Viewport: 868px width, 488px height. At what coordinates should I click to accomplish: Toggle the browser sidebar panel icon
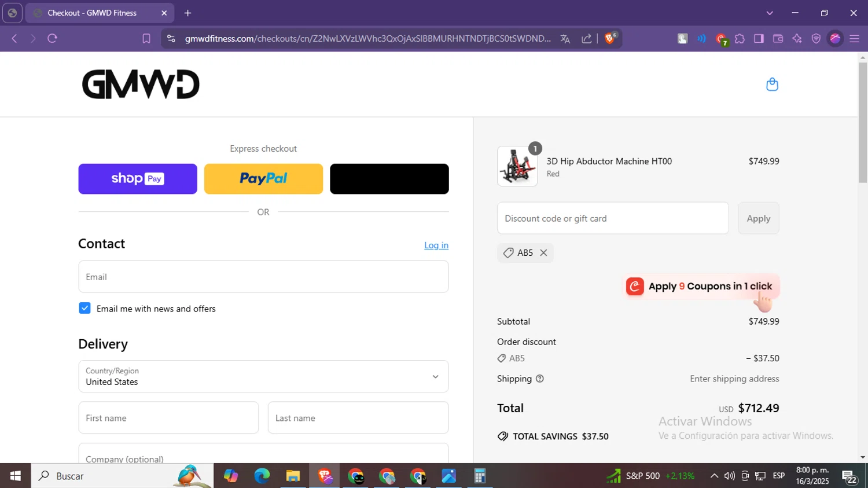click(759, 38)
